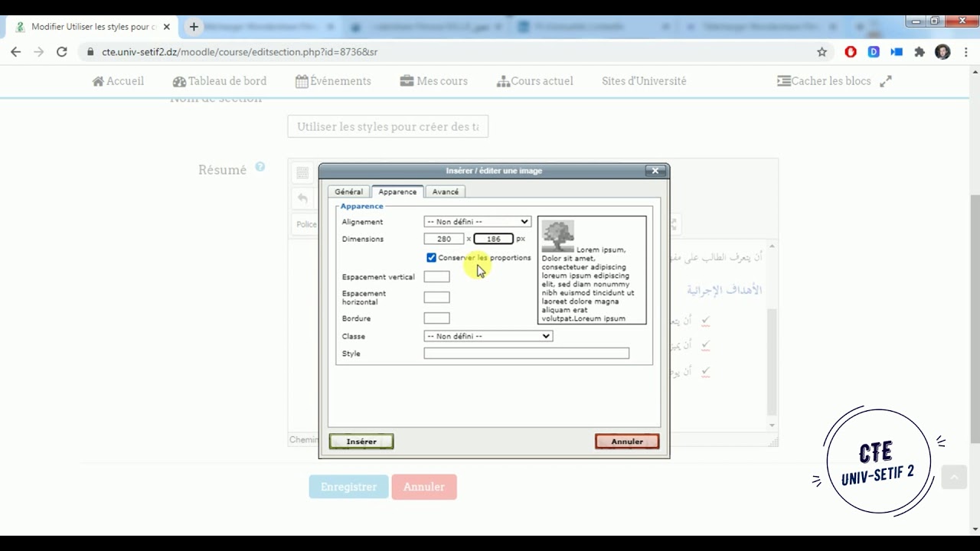Click the Espacement vertical field

pyautogui.click(x=436, y=277)
